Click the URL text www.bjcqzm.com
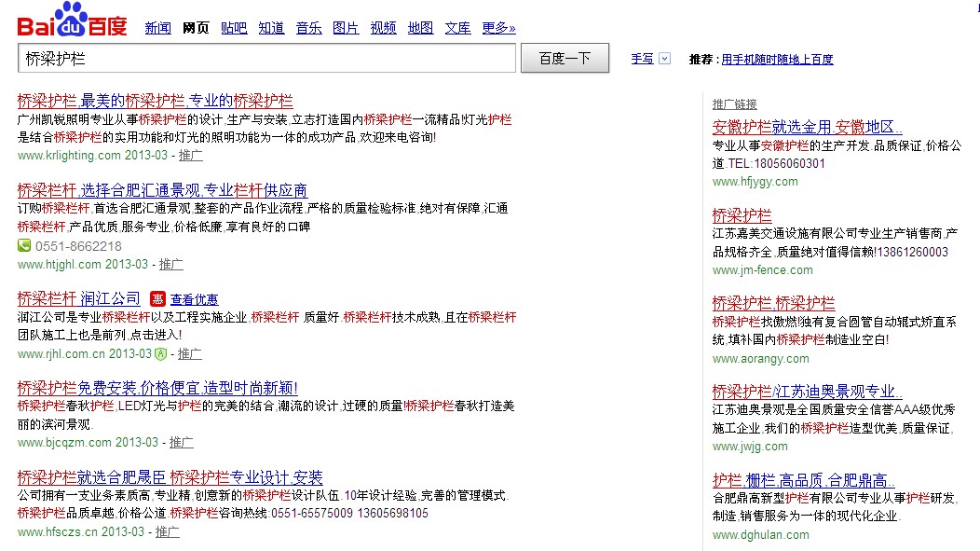980x551 pixels. (x=64, y=443)
